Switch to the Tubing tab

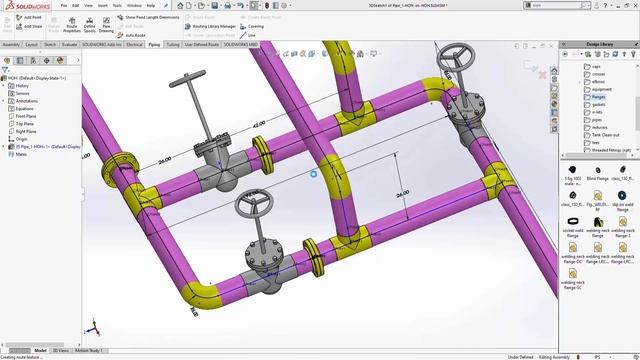(173, 44)
